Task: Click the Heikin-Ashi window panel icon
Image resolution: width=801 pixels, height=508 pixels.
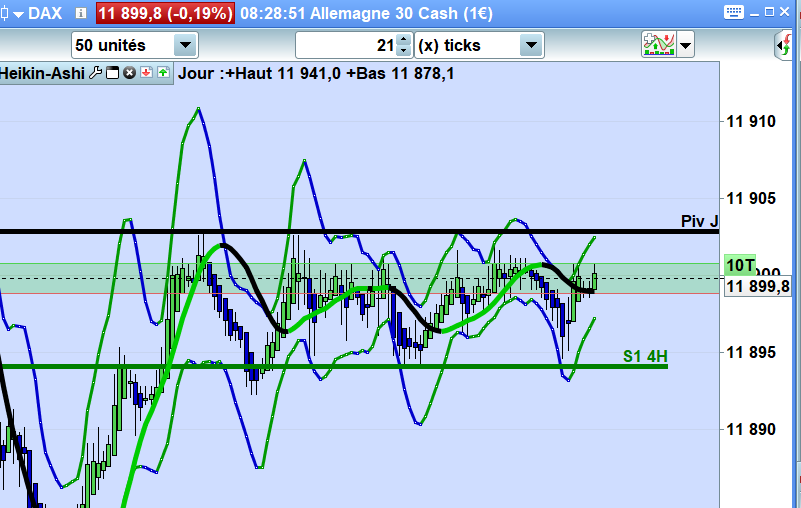Action: (x=112, y=73)
